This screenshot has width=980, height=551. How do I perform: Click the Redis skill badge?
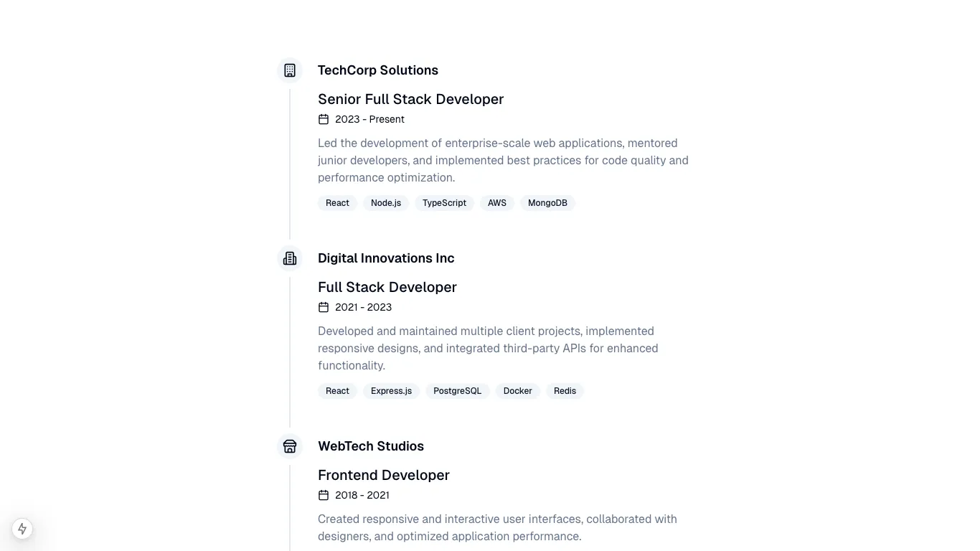[565, 391]
